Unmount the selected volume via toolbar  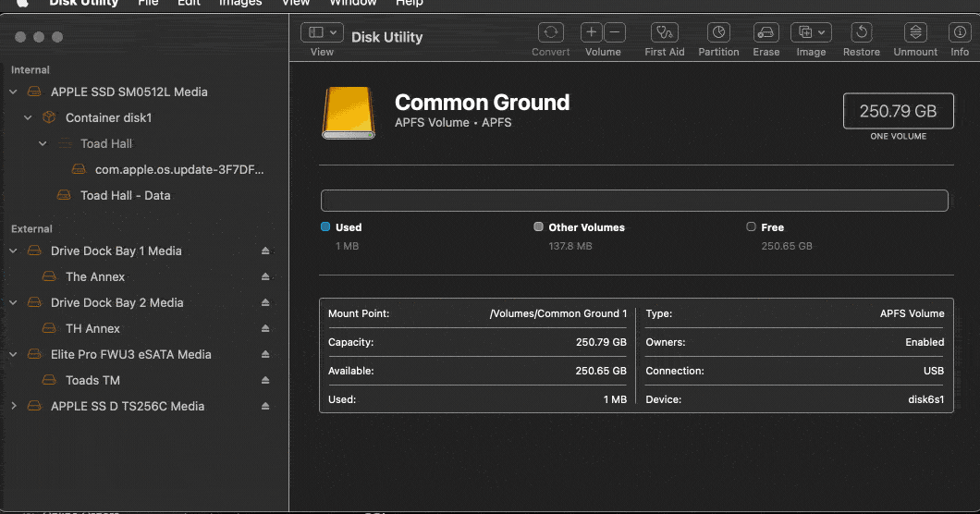coord(914,32)
